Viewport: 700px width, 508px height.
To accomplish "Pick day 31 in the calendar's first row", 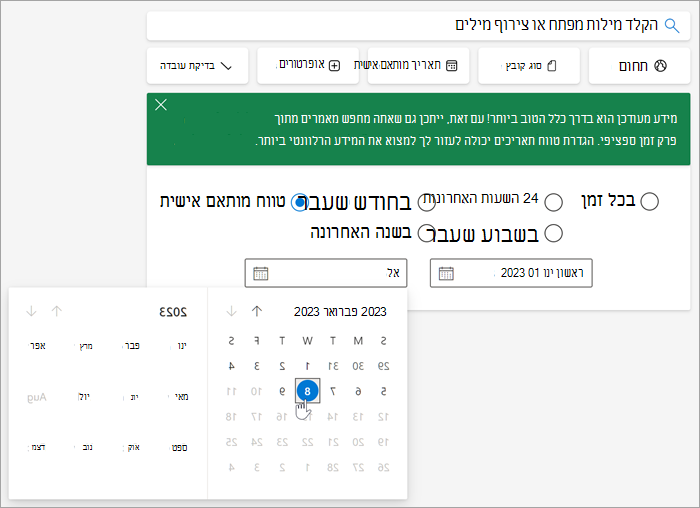I will click(x=333, y=366).
